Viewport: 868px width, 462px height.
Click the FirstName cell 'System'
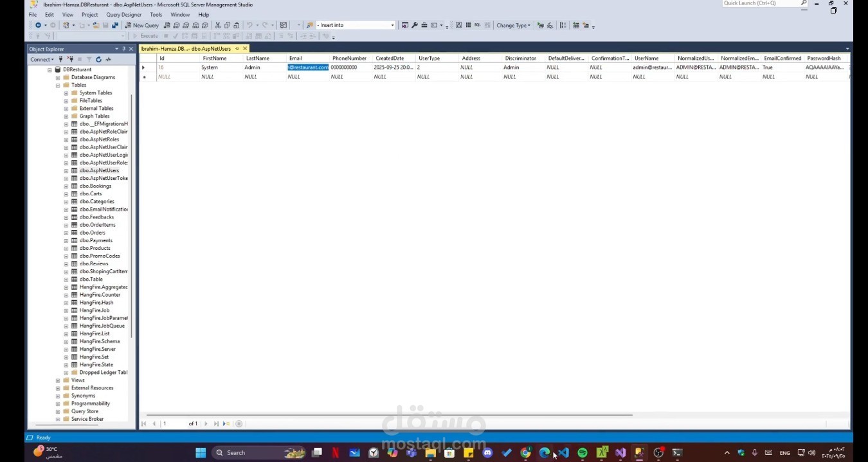click(x=222, y=67)
